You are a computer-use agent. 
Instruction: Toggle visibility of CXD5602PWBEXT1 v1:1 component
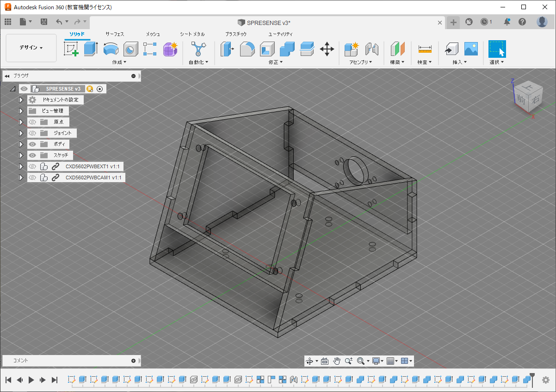tap(32, 166)
